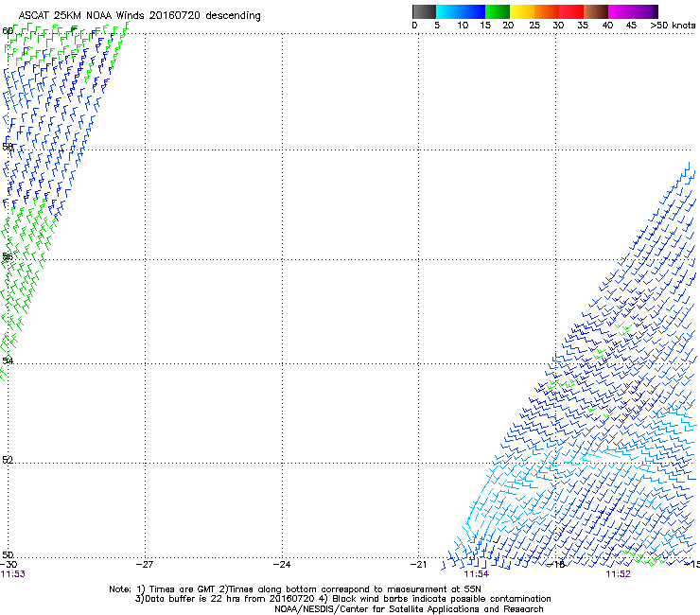Click the purple time stamp '11:52'
The image size is (700, 615).
(x=619, y=574)
